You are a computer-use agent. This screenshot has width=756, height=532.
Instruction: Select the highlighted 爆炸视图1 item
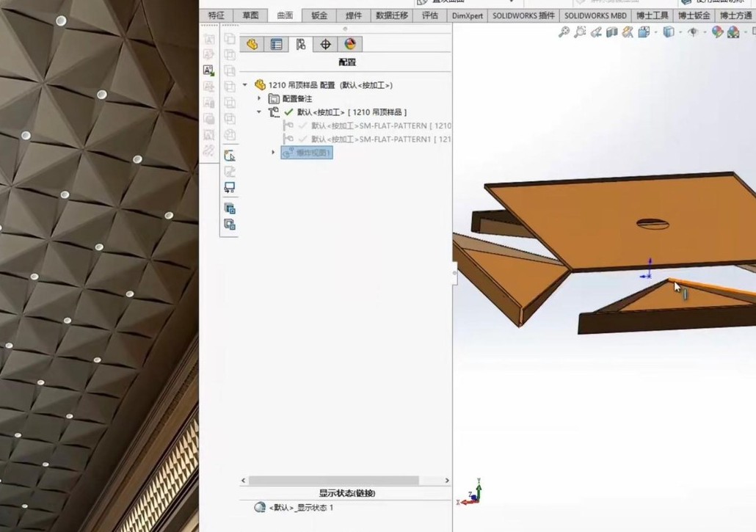[307, 153]
